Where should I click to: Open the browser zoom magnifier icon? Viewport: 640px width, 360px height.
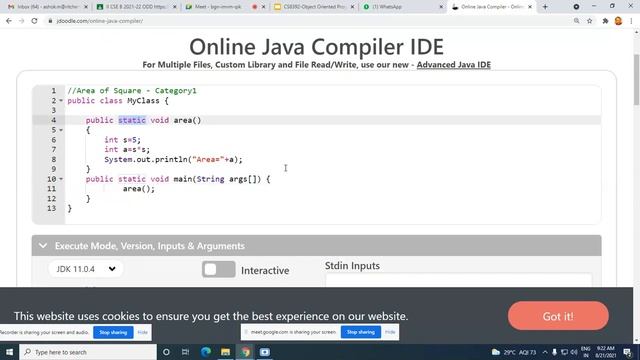[576, 21]
